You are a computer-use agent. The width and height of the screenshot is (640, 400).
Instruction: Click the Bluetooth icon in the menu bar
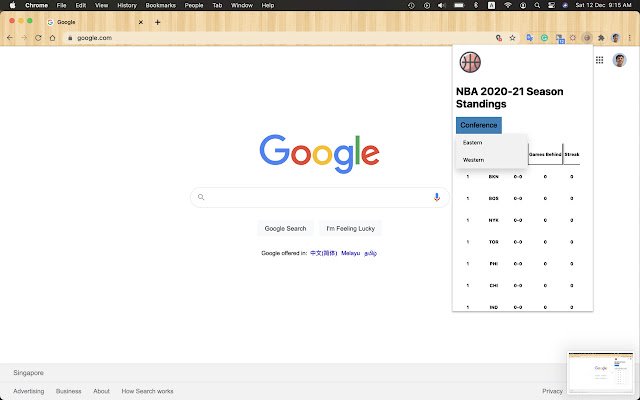(x=476, y=5)
